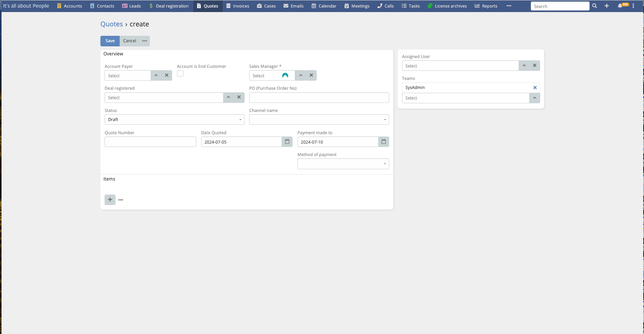Focus the PO Purchase Order No field
Image resolution: width=644 pixels, height=334 pixels.
point(319,98)
